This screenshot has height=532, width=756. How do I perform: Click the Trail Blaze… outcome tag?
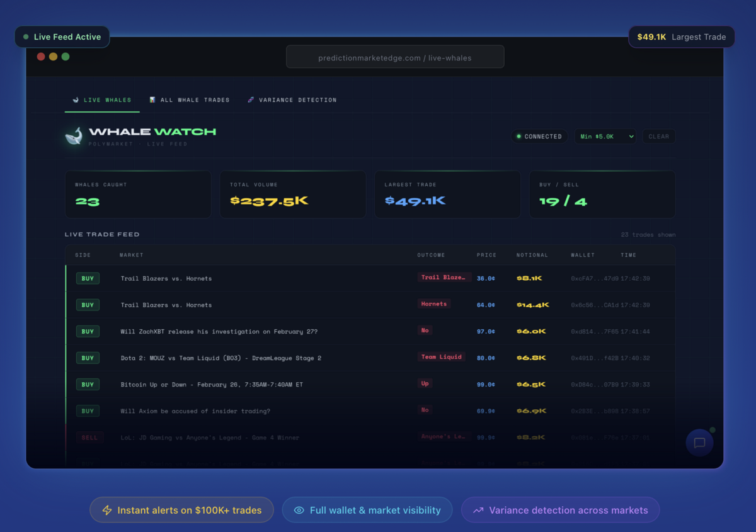(x=444, y=277)
